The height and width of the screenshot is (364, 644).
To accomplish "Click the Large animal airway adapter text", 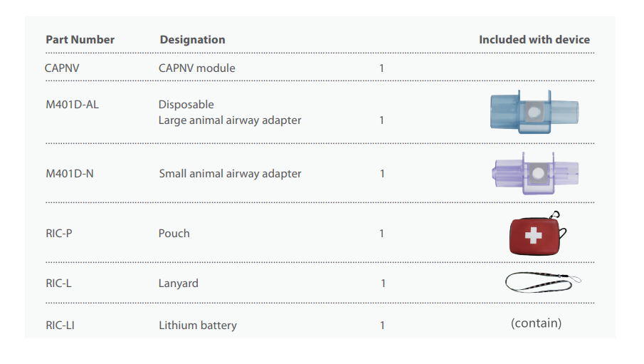I will [x=230, y=120].
